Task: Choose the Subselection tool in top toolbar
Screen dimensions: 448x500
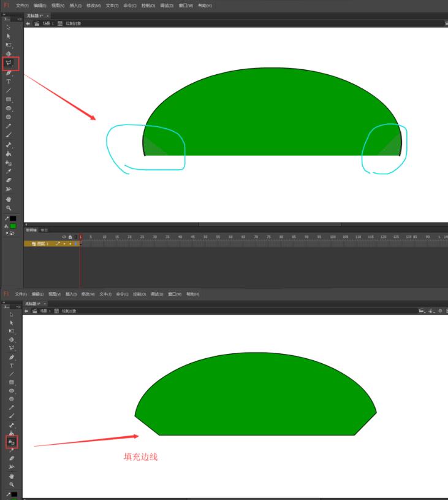Action: point(9,36)
